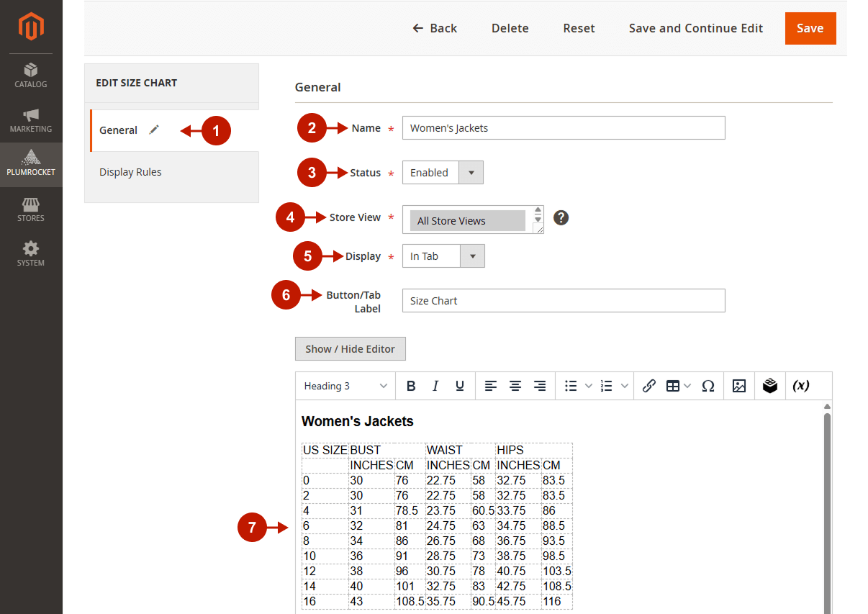Expand the insert table dropdown
Screen dimensions: 868x614
(678, 386)
